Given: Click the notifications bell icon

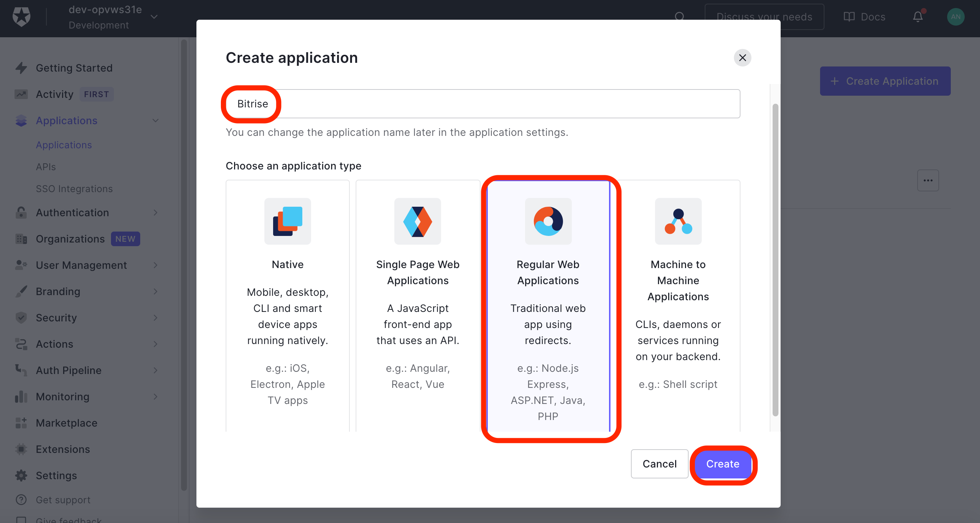Looking at the screenshot, I should tap(918, 17).
